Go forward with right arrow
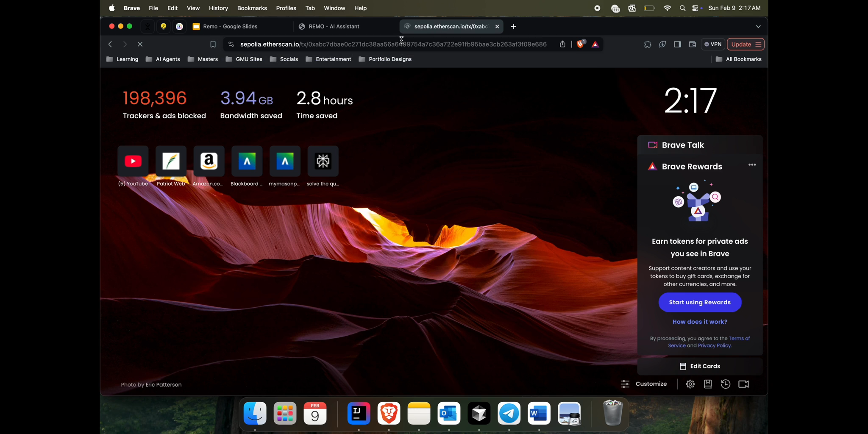This screenshot has height=434, width=868. coord(125,44)
